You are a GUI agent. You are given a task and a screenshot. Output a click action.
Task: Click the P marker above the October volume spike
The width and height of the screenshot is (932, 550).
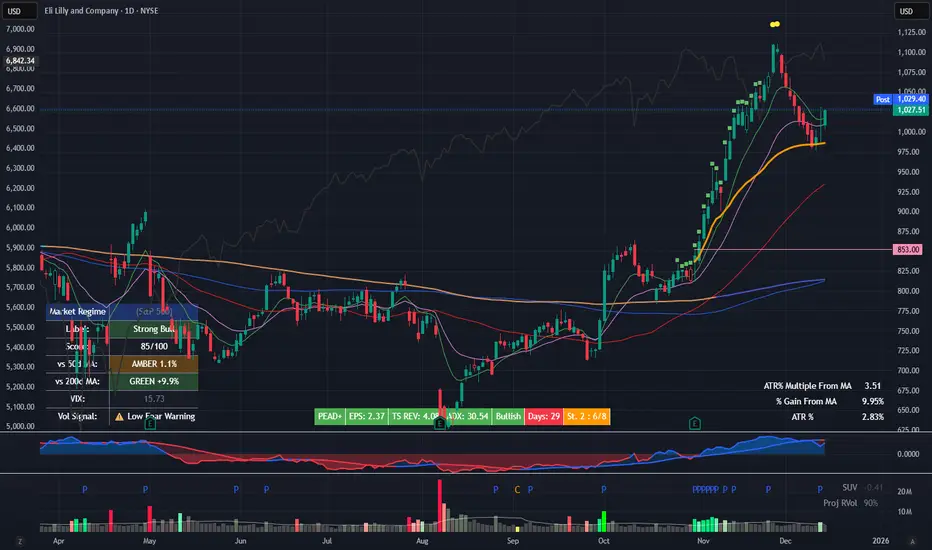point(603,490)
